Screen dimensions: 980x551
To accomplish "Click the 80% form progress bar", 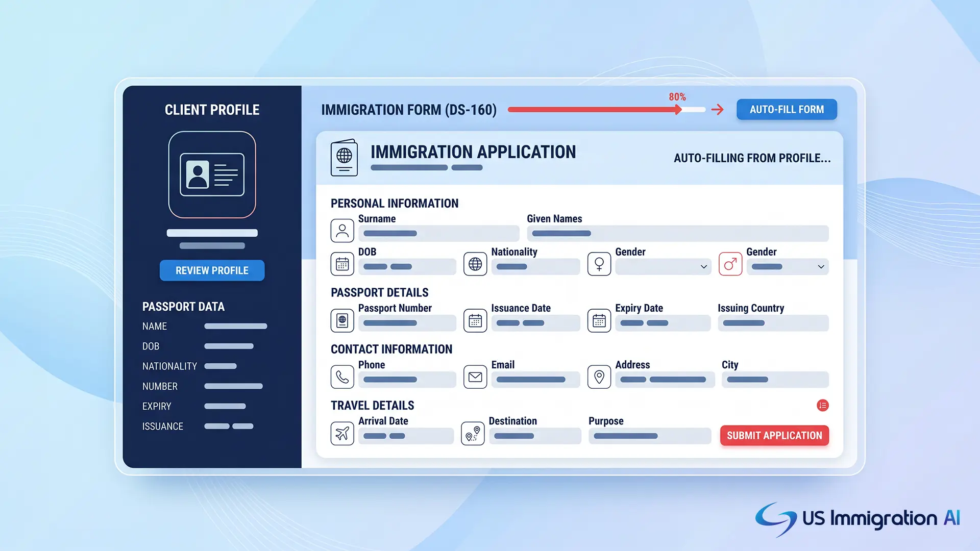I will pyautogui.click(x=606, y=109).
